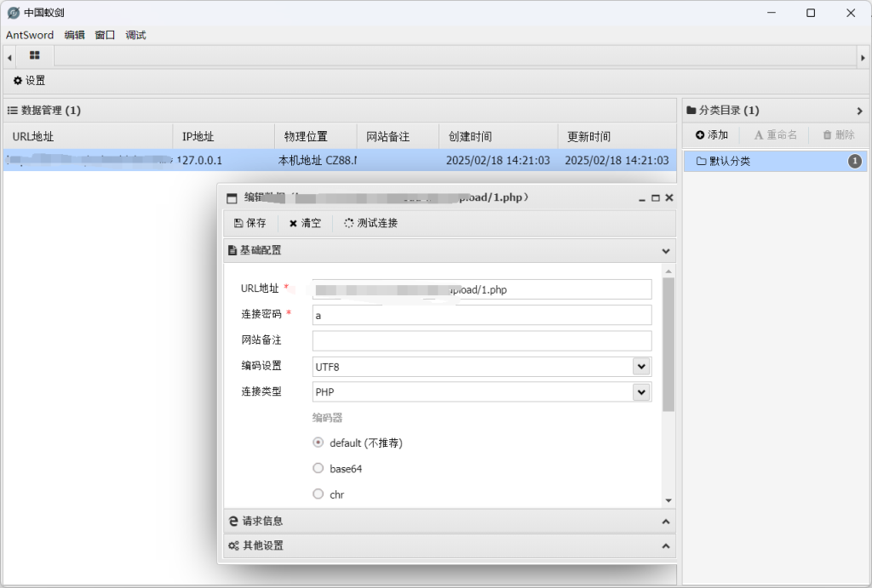Click the 删除 delete button

tap(839, 134)
